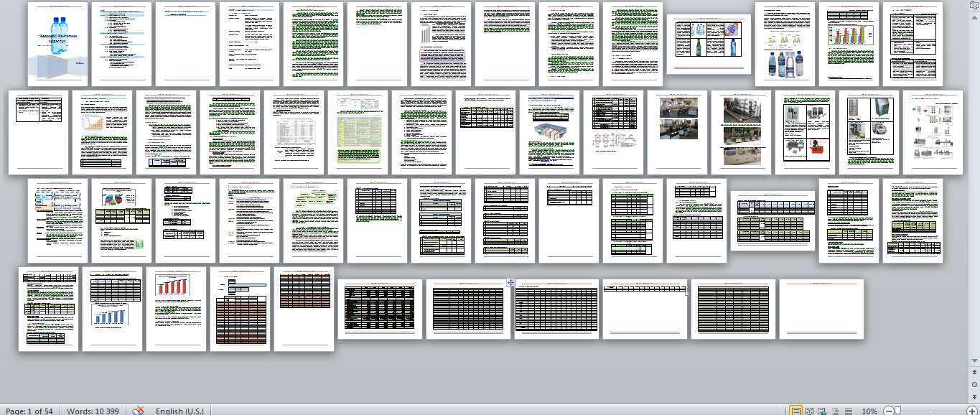
Task: Switch to Outline view
Action: point(835,411)
